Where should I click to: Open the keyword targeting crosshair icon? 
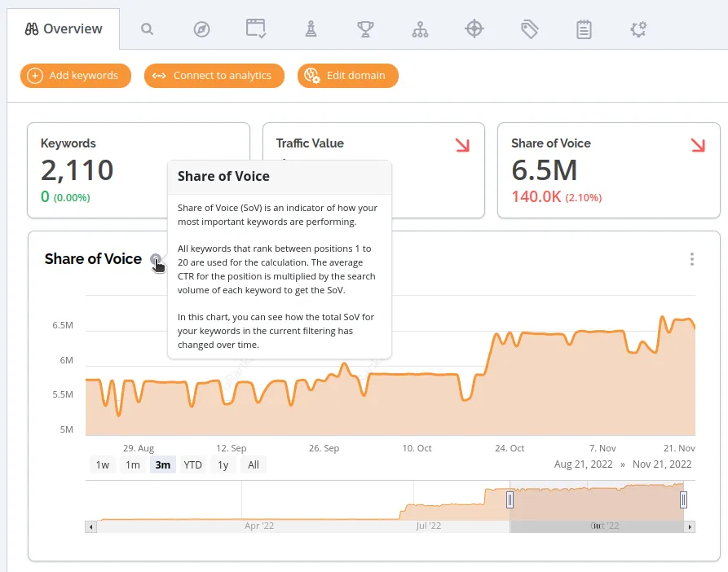474,28
